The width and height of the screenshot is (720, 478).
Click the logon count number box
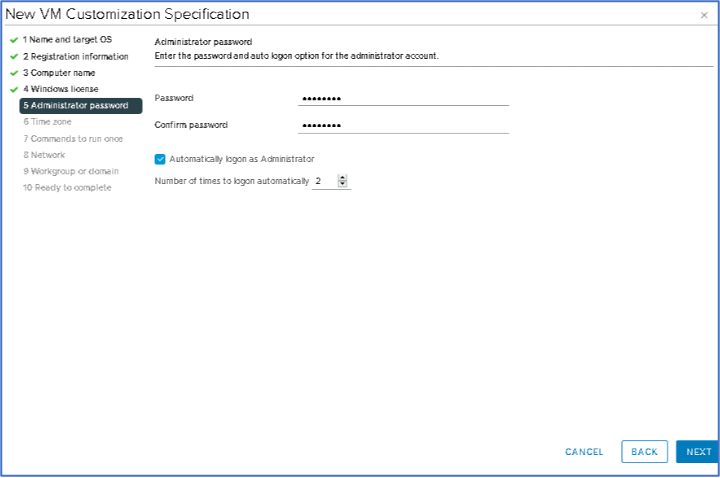coord(323,182)
